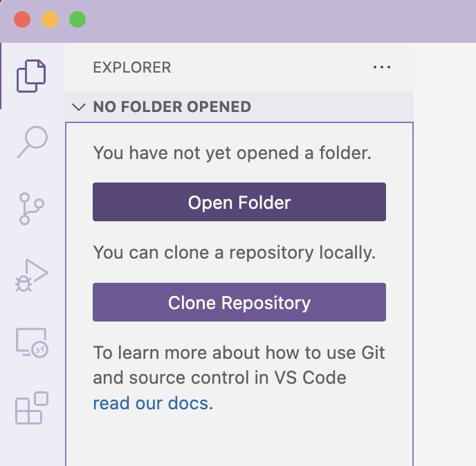Viewport: 476px width, 466px height.
Task: Click the NO FOLDER OPENED section header
Action: click(239, 106)
